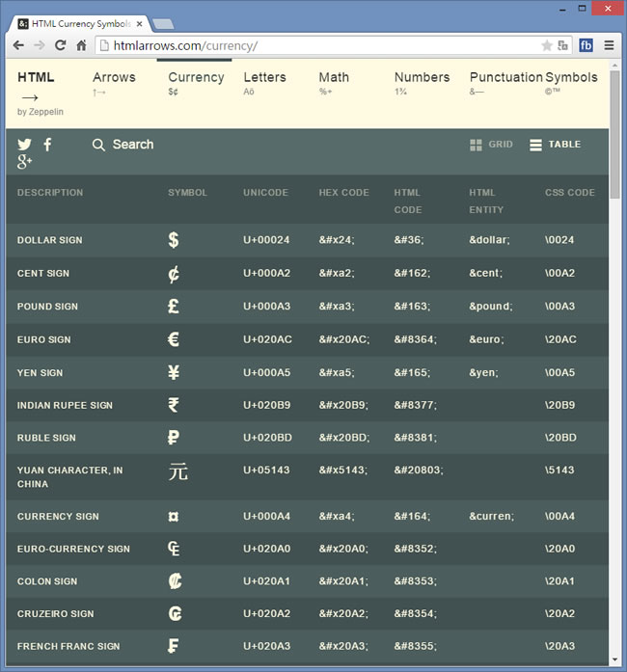Click the euro sign symbol
This screenshot has width=627, height=672.
coord(174,339)
